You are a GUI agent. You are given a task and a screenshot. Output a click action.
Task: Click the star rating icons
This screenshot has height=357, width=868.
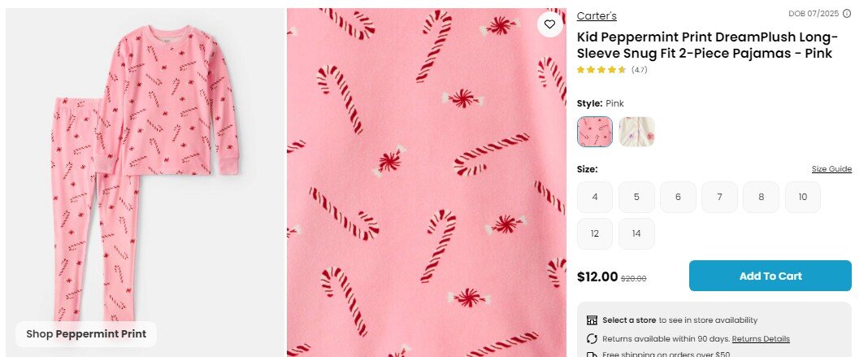(x=601, y=70)
